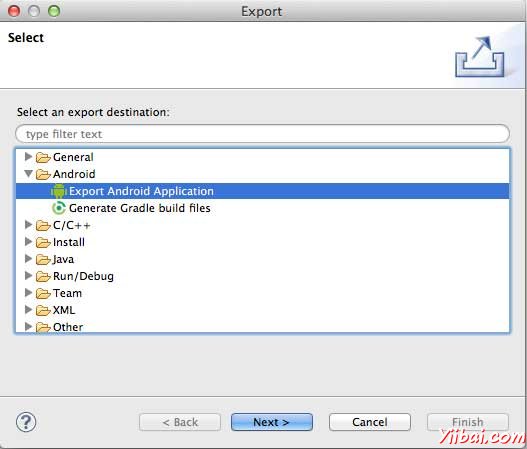Select the General tree label
This screenshot has width=527, height=449.
point(73,157)
